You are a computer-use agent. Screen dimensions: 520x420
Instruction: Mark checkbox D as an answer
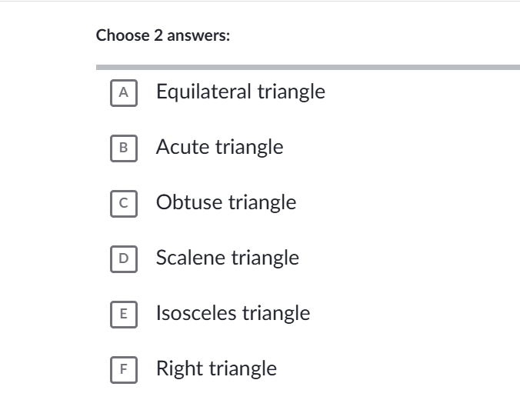[123, 258]
